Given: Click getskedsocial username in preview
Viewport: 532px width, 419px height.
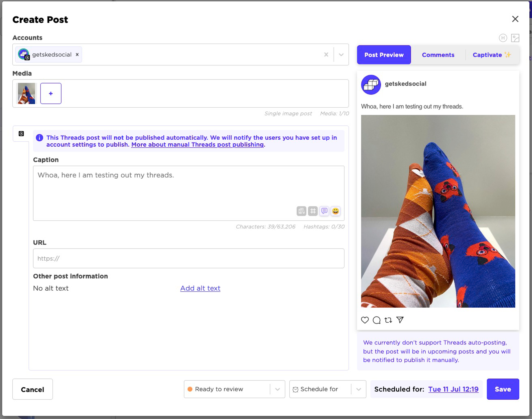Looking at the screenshot, I should coord(406,84).
